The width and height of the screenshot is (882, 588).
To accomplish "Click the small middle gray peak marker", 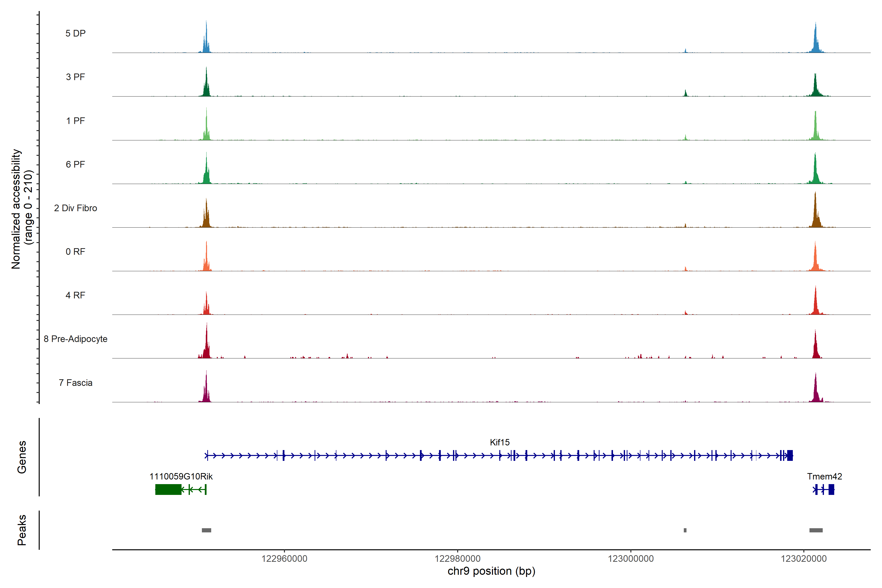I will [x=685, y=530].
